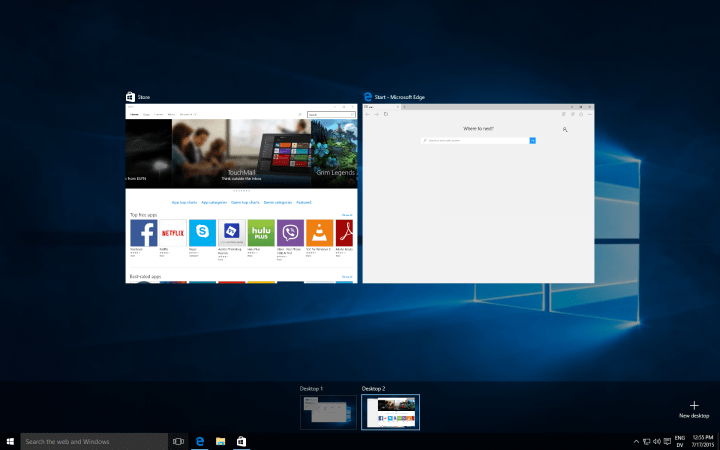The width and height of the screenshot is (720, 450).
Task: Open a new tab with the plus in Edge
Action: 405,107
